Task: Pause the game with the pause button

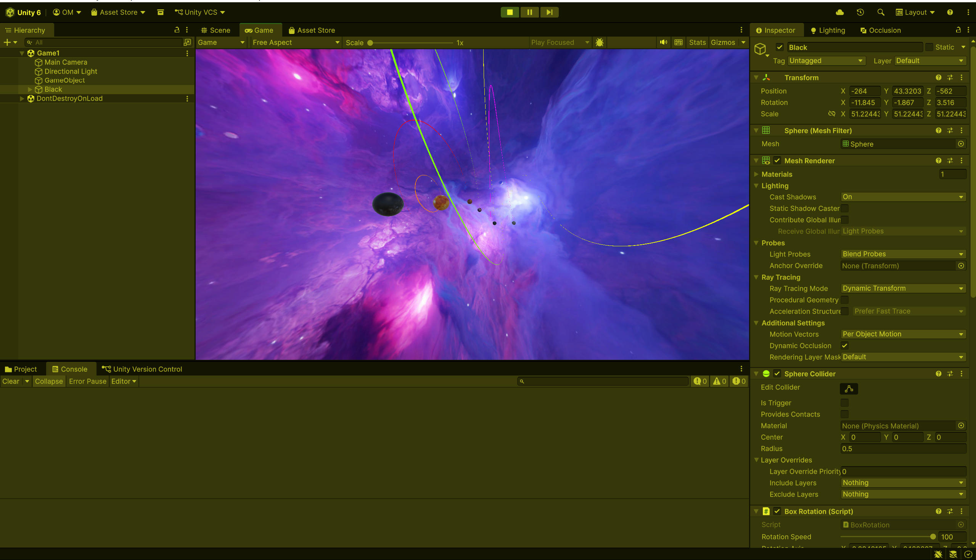Action: pyautogui.click(x=529, y=12)
